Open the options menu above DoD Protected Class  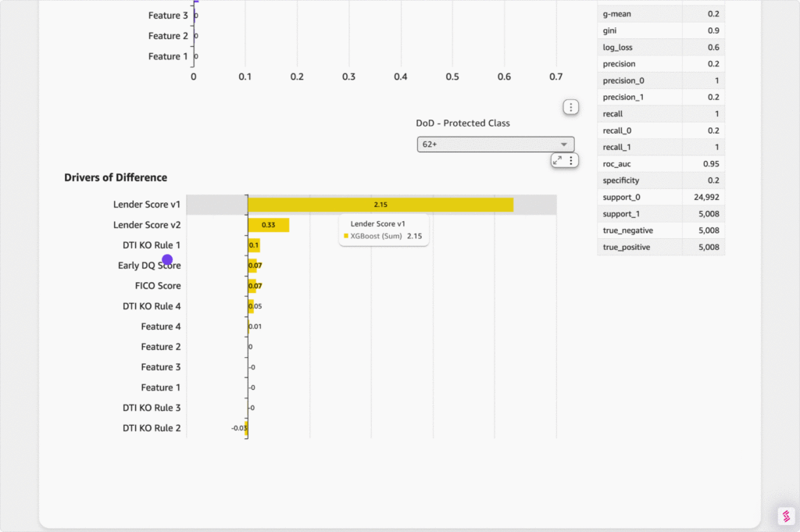tap(571, 107)
